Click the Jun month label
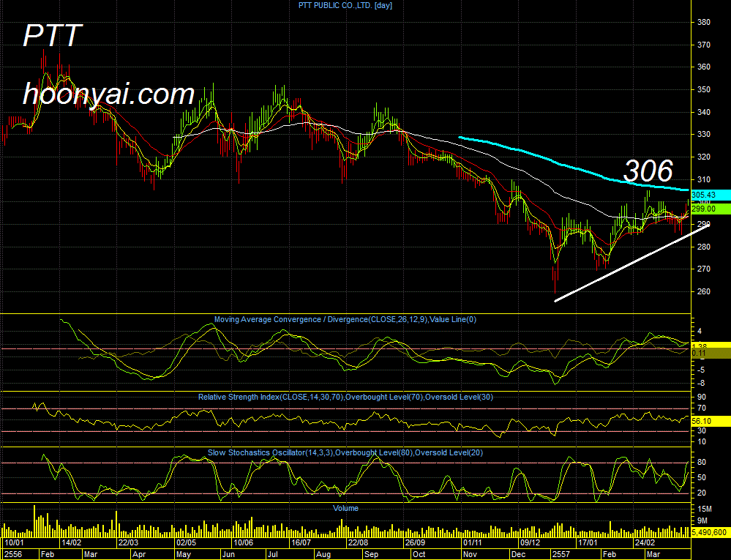Viewport: 731px width, 560px height. (228, 554)
